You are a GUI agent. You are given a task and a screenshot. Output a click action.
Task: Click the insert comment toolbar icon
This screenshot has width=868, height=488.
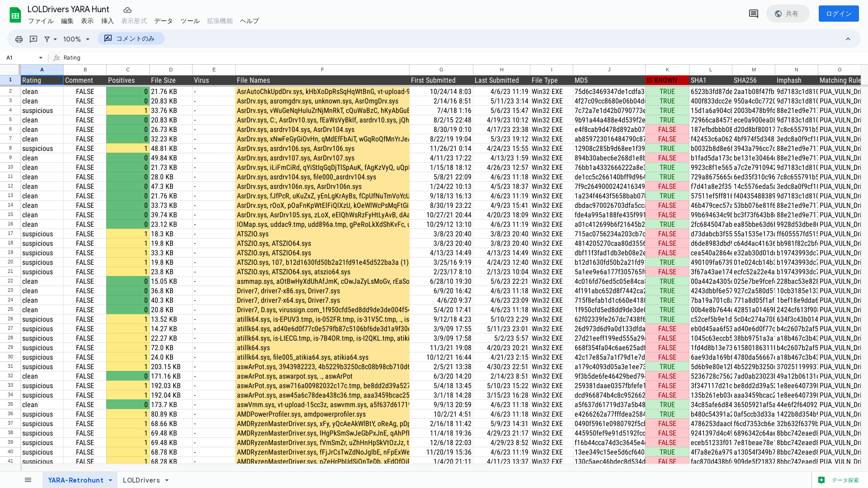point(33,39)
